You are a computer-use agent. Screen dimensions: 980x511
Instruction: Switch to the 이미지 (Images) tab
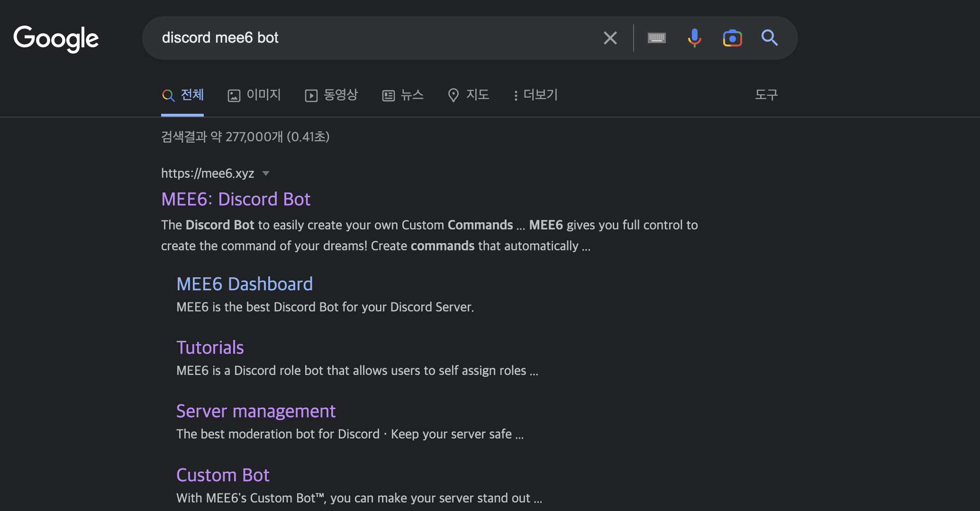[x=254, y=95]
